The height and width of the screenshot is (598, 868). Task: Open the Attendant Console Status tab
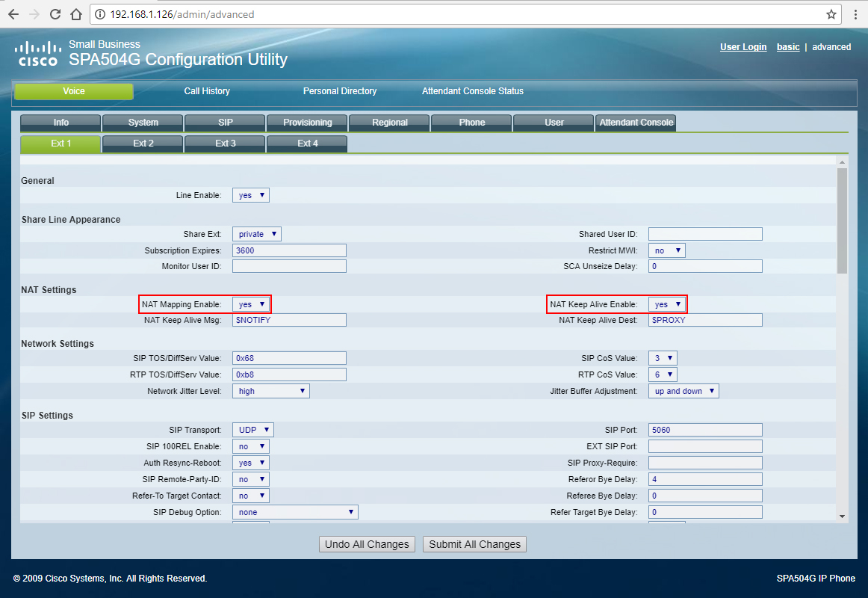point(473,91)
